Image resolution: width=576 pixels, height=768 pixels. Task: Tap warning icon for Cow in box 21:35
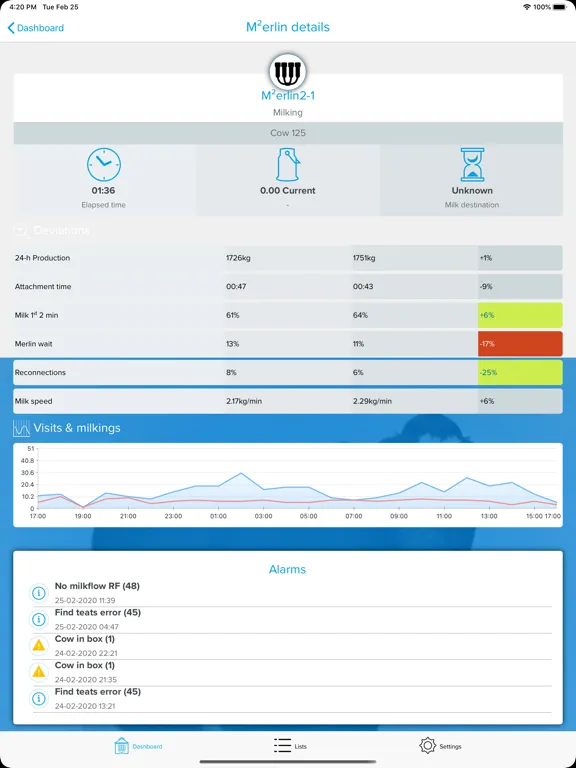(x=39, y=672)
